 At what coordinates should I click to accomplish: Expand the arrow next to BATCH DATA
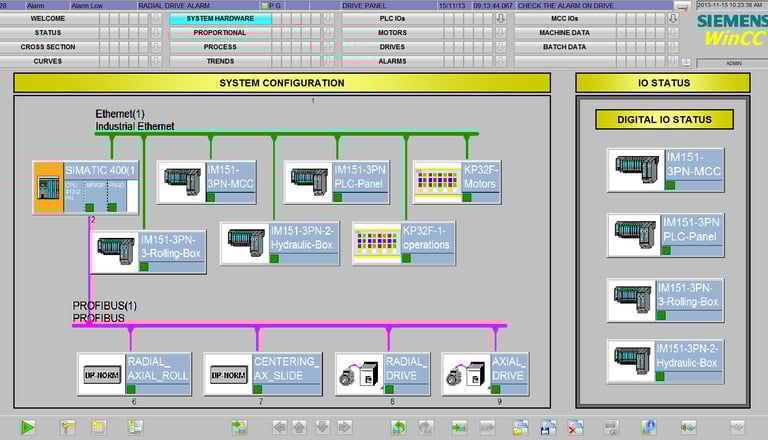[673, 47]
